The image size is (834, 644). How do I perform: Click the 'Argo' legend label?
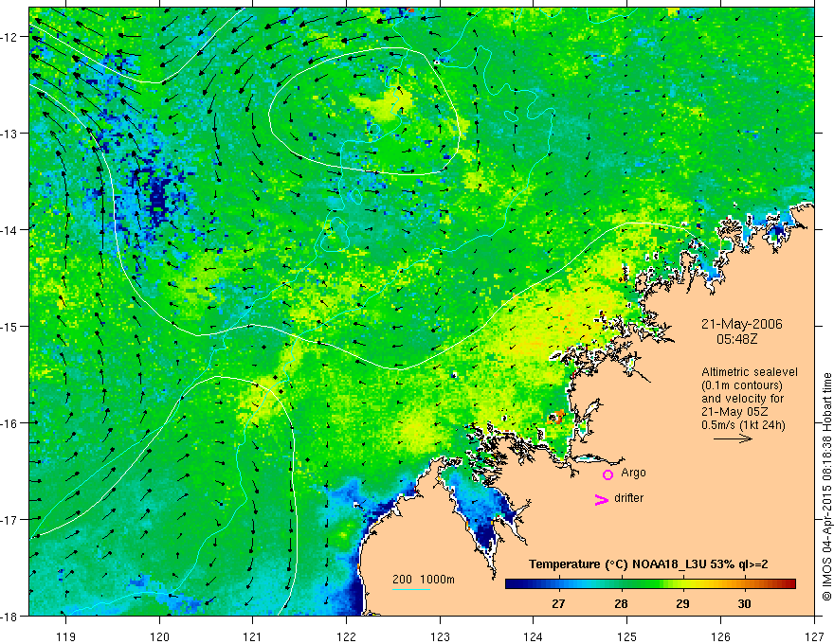pyautogui.click(x=633, y=473)
